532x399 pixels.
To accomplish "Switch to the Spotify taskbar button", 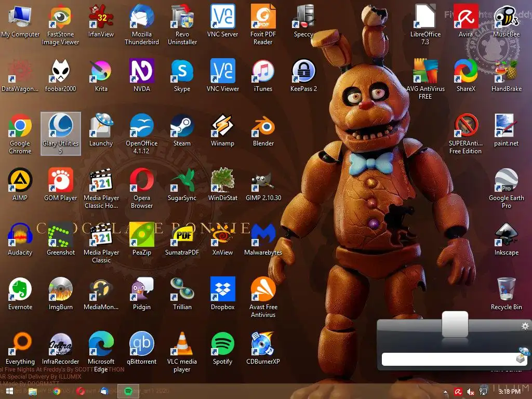I will [x=128, y=391].
